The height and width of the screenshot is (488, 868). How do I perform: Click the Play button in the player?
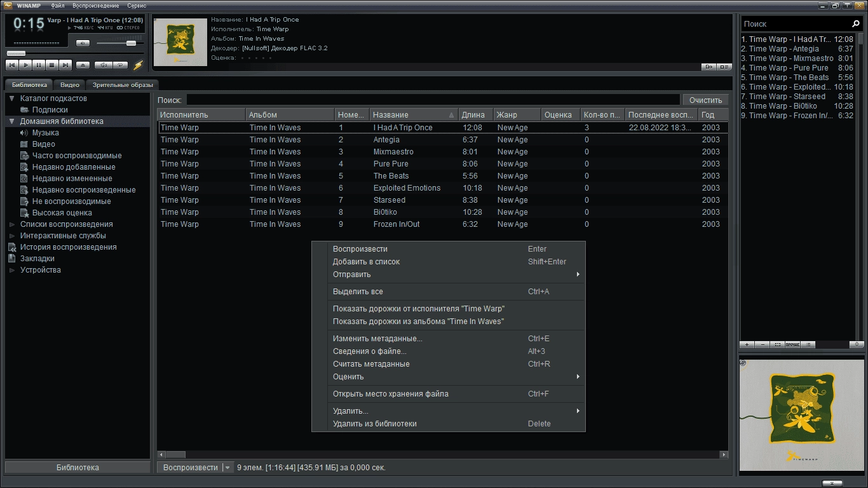coord(25,65)
